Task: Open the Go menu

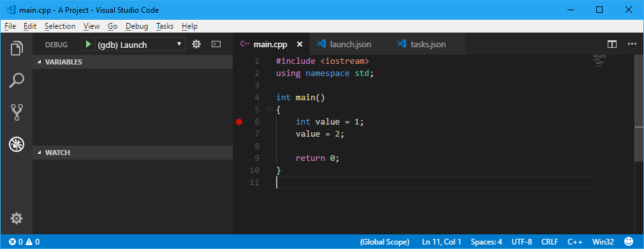Action: pos(112,26)
